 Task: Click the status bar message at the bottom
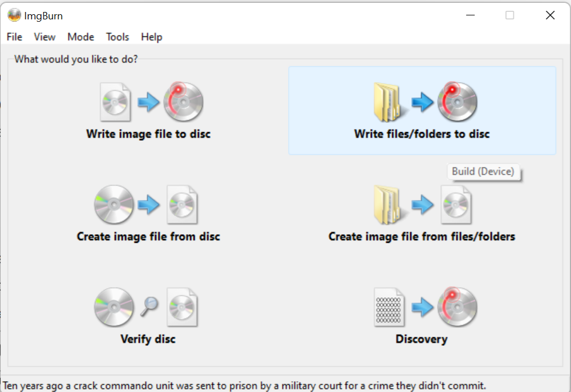pos(244,386)
